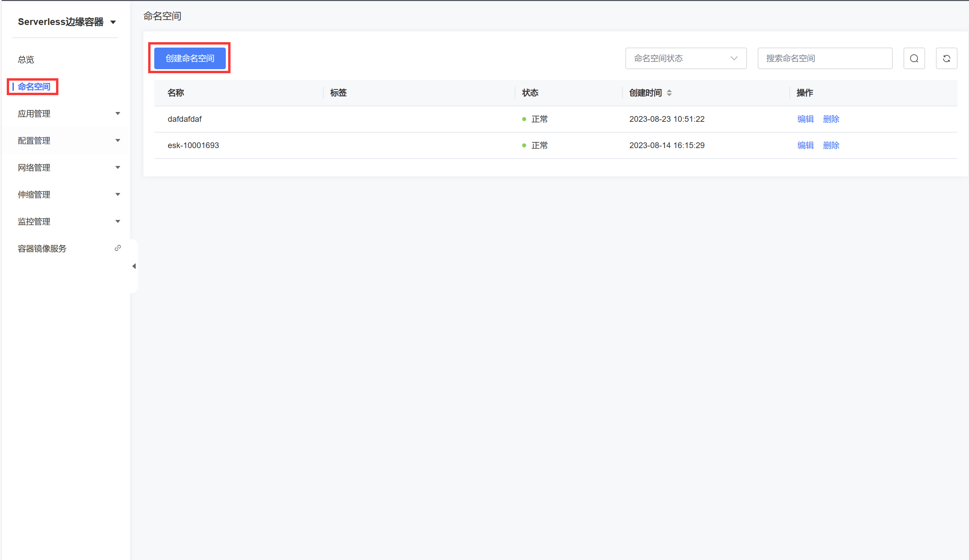Collapse sidebar with the left arrow handle
969x560 pixels.
pos(134,266)
